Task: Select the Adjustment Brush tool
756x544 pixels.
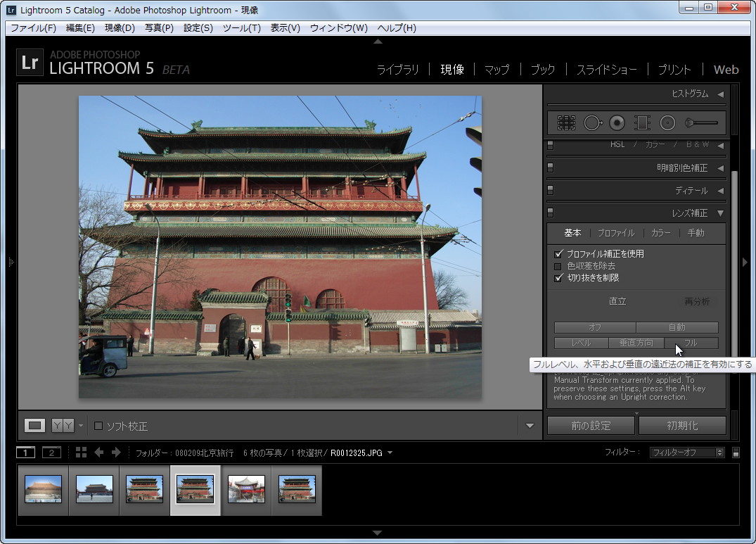Action: click(x=701, y=123)
